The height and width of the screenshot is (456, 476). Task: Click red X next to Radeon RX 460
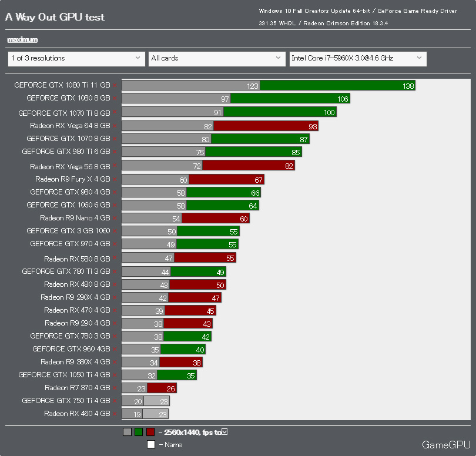[x=115, y=414]
